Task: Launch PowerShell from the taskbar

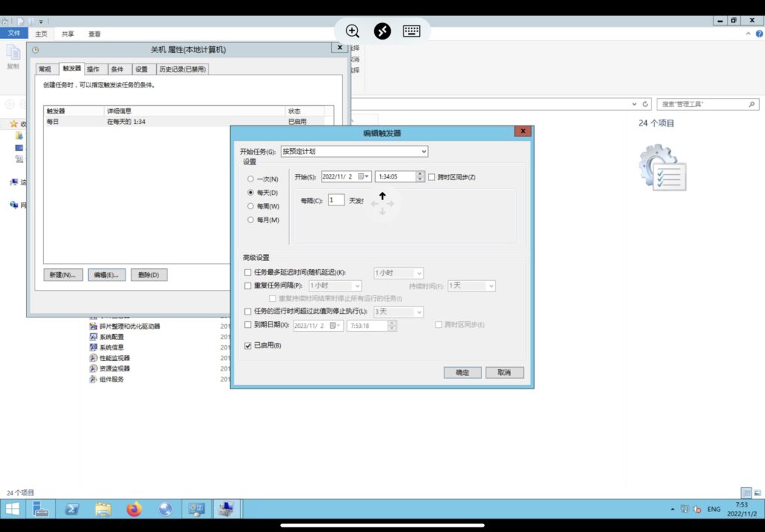Action: tap(72, 510)
